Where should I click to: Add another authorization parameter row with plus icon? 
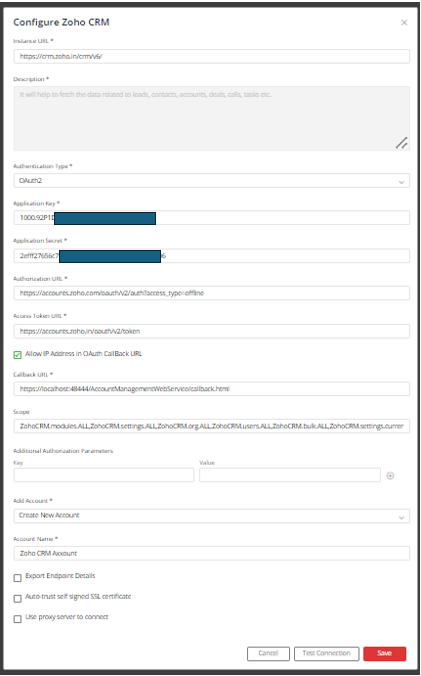(x=390, y=476)
